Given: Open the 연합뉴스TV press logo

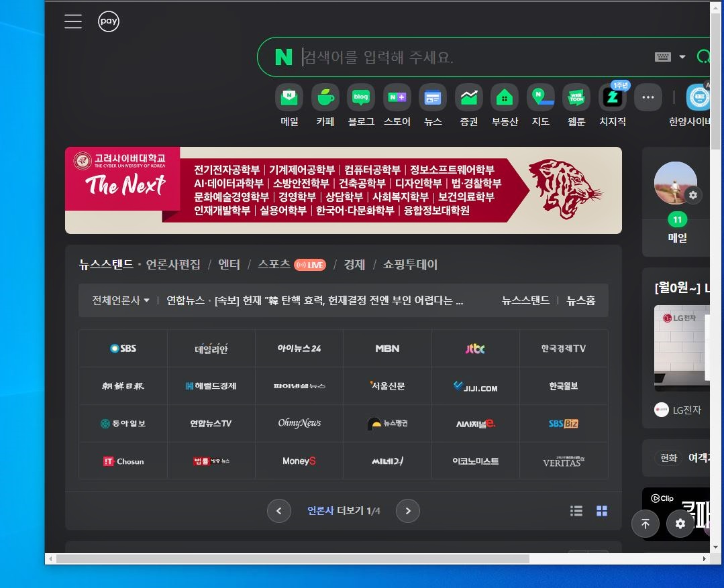Looking at the screenshot, I should pyautogui.click(x=211, y=423).
